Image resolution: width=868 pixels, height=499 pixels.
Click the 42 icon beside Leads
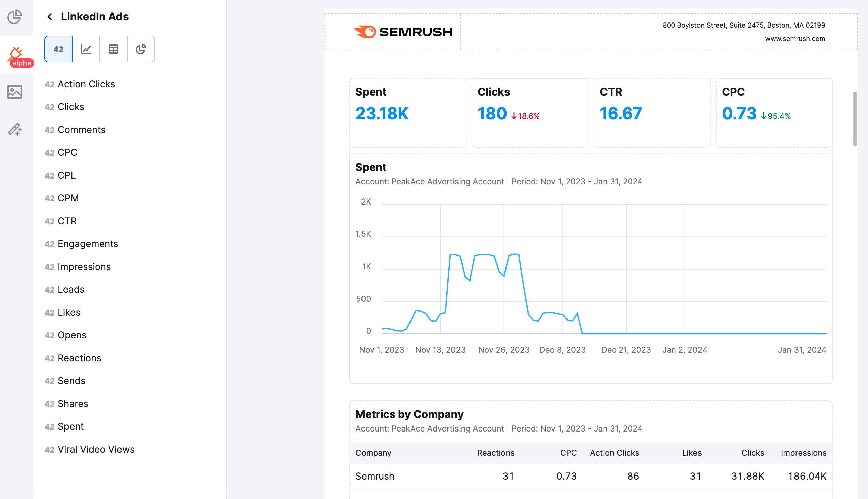pyautogui.click(x=50, y=290)
